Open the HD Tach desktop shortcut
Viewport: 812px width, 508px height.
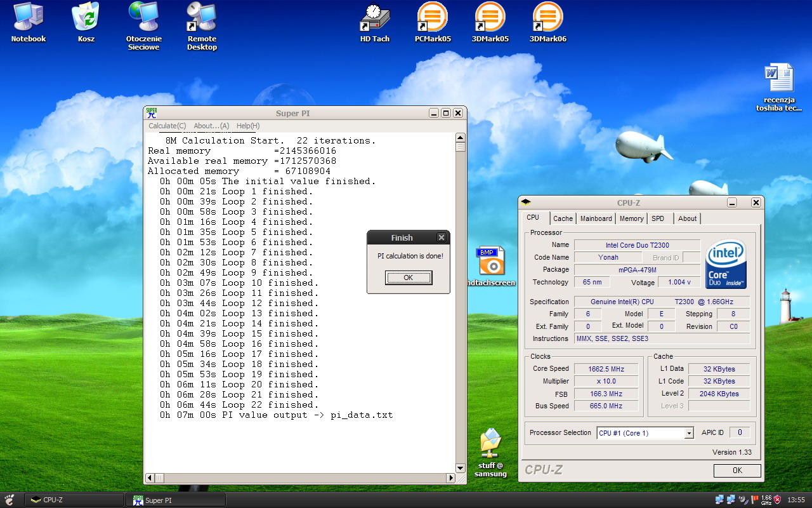pos(374,18)
